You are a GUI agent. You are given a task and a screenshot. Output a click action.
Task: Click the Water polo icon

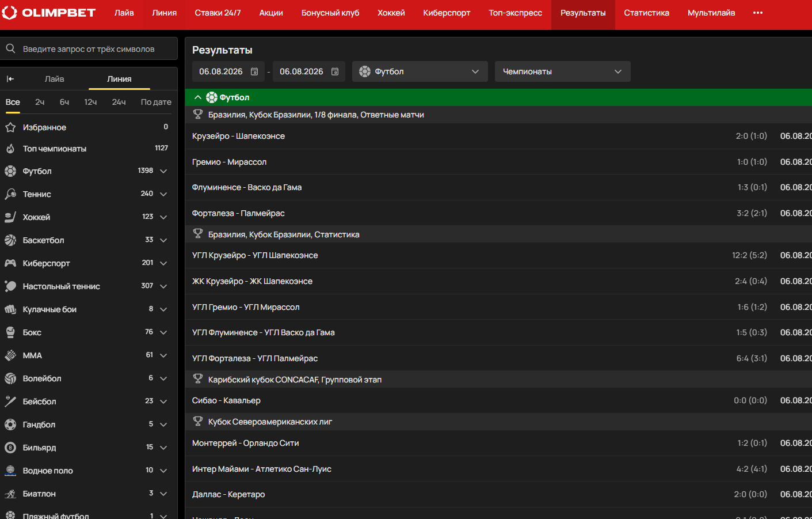tap(10, 471)
